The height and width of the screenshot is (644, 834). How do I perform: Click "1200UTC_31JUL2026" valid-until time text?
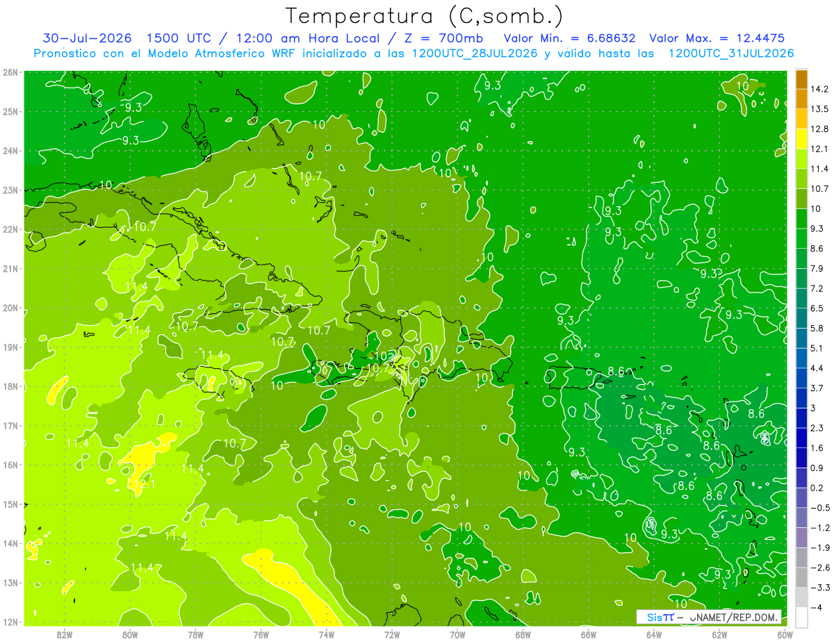click(x=731, y=53)
